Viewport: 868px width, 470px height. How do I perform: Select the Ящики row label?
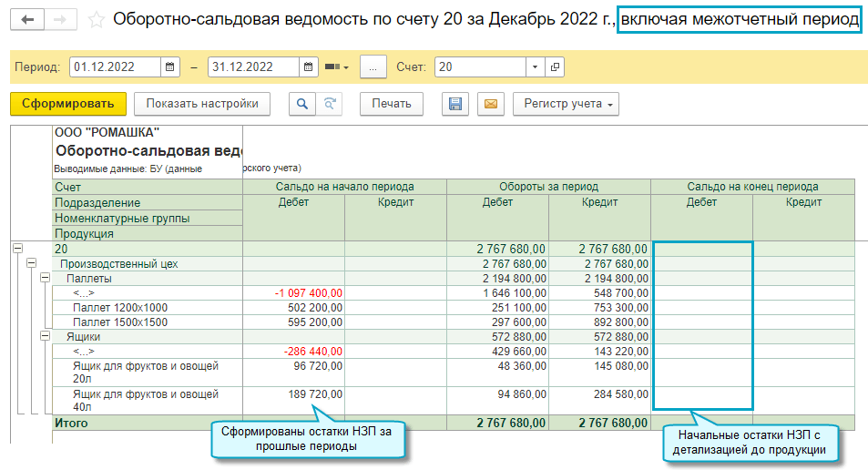(x=84, y=337)
